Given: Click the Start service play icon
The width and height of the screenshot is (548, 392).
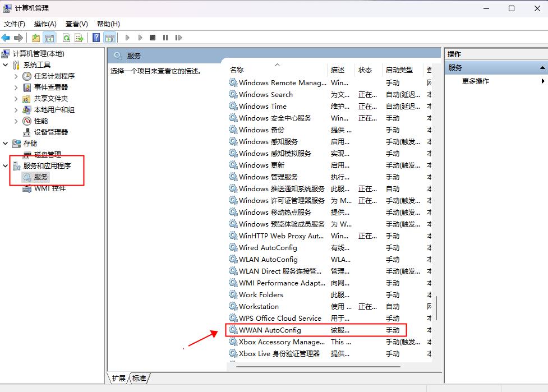Looking at the screenshot, I should (127, 38).
